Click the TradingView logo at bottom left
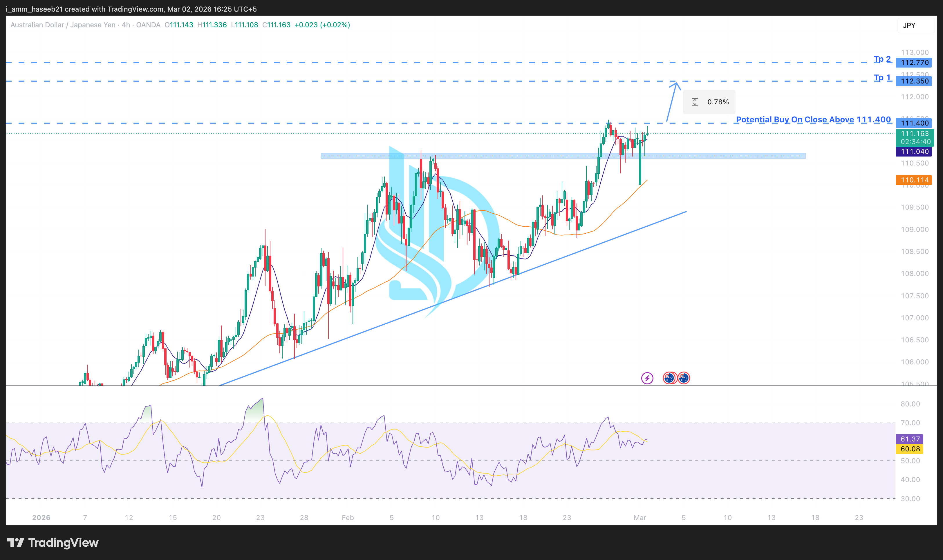Viewport: 943px width, 560px height. pos(53,543)
